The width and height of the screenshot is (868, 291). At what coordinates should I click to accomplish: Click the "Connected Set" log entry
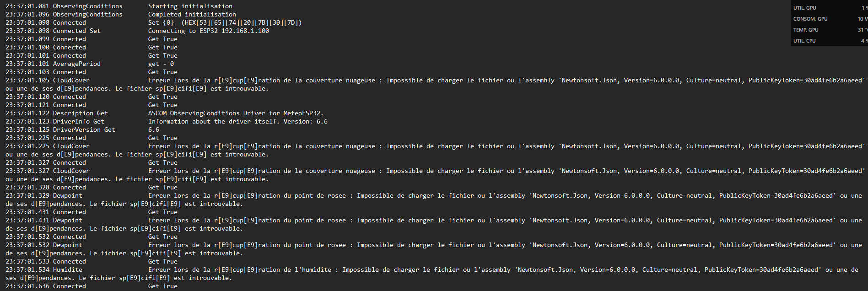tap(76, 31)
